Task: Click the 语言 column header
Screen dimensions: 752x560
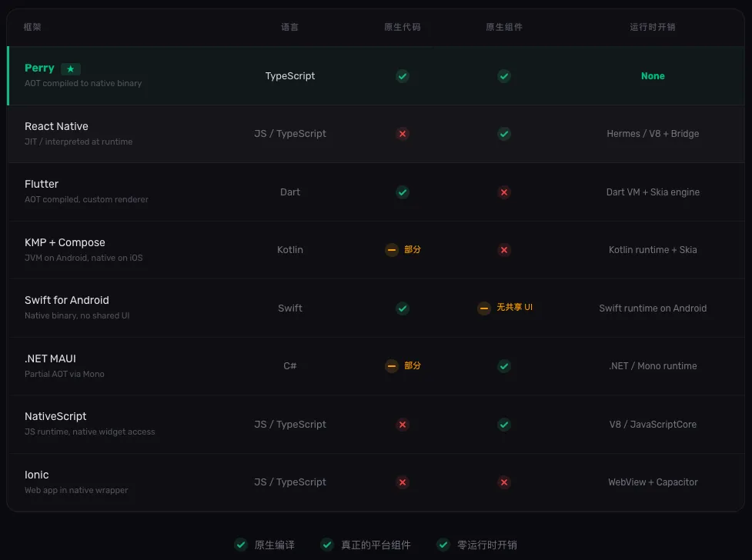Action: click(x=290, y=27)
